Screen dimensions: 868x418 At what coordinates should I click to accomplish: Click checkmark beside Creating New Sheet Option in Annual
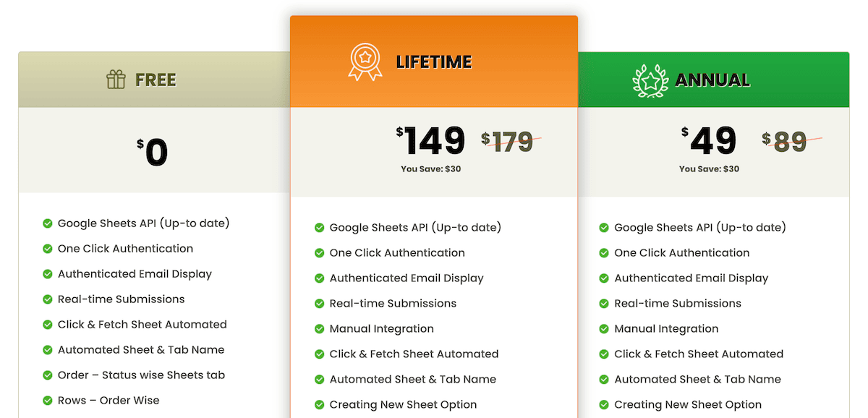[604, 405]
